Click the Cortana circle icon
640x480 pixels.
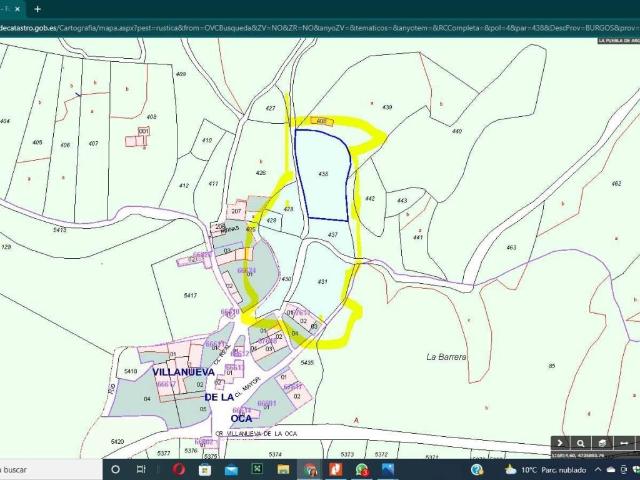[x=116, y=469]
